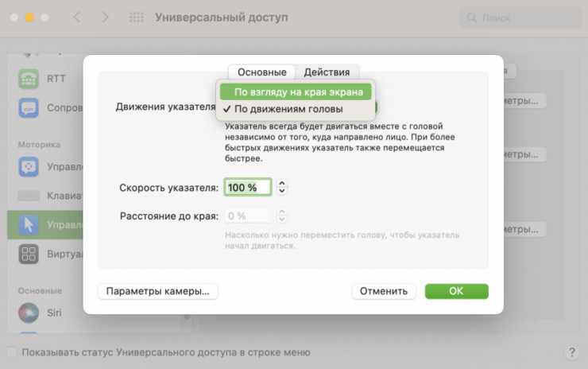588x369 pixels.
Task: Toggle 'Показывать статус Универсального доступа' checkbox
Action: tap(12, 352)
